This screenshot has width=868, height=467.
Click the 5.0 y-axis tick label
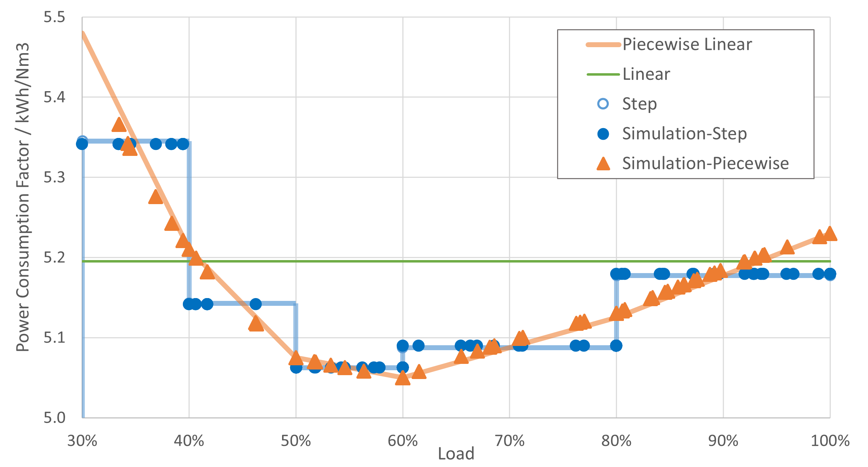55,418
